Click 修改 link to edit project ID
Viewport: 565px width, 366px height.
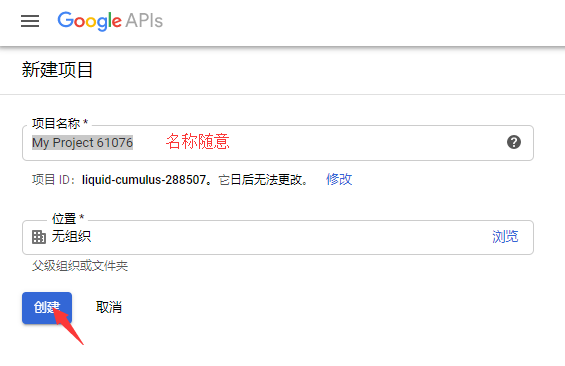(x=339, y=179)
